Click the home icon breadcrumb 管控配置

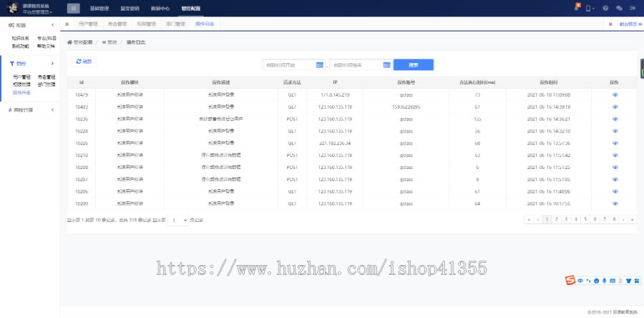(x=80, y=42)
